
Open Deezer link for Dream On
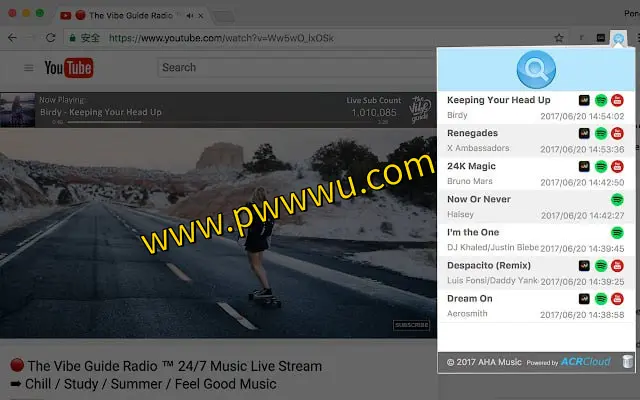click(584, 299)
